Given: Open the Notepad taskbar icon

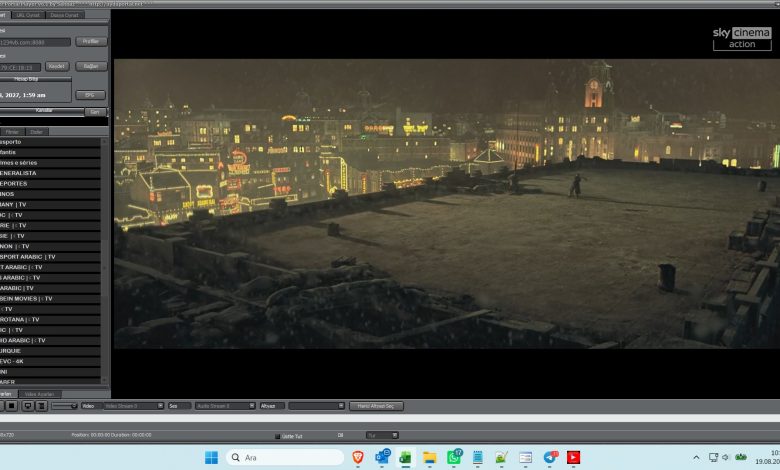Looking at the screenshot, I should click(478, 458).
